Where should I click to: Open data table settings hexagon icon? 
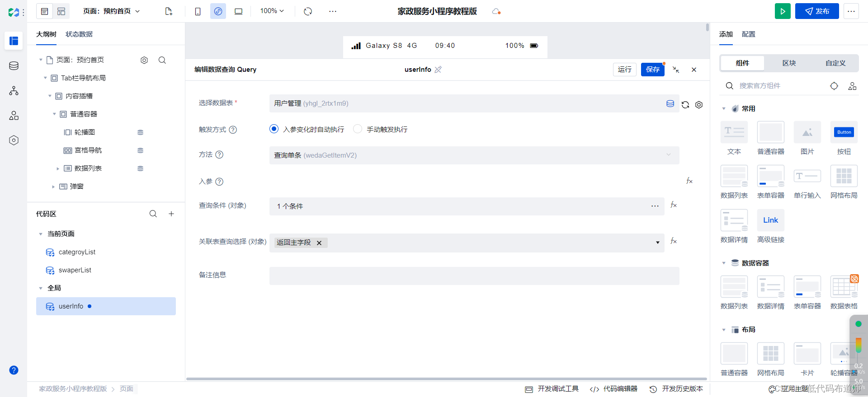(699, 104)
